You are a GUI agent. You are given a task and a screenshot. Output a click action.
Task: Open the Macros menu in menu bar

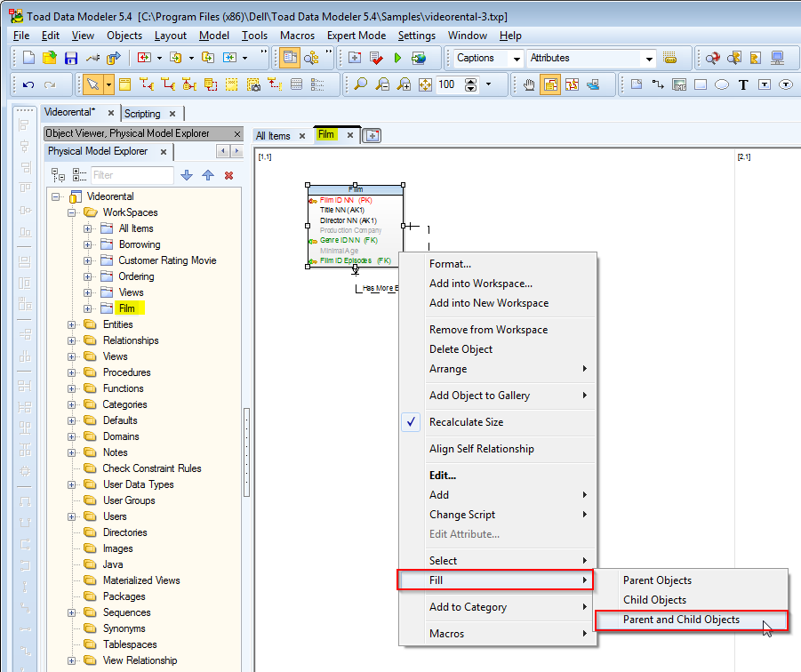point(297,36)
